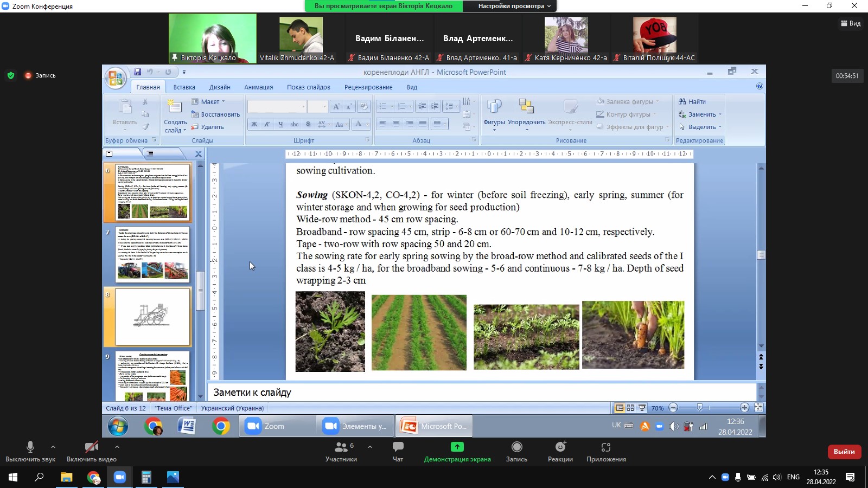
Task: Open File Explorer from Windows taskbar
Action: (x=66, y=477)
